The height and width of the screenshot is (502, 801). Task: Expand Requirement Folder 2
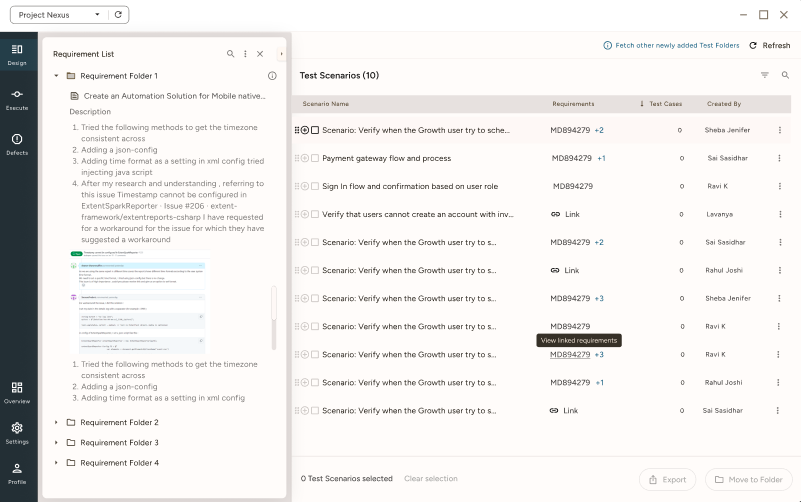point(56,423)
